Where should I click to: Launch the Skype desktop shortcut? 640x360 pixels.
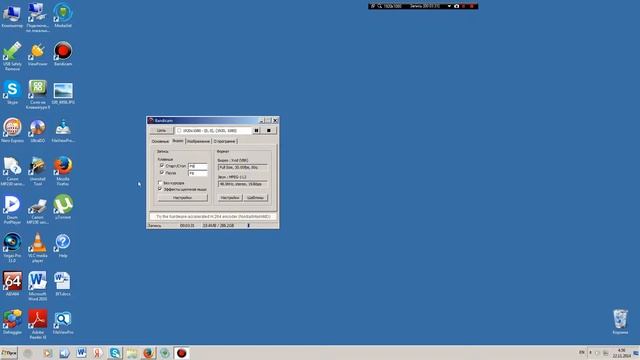click(x=12, y=92)
